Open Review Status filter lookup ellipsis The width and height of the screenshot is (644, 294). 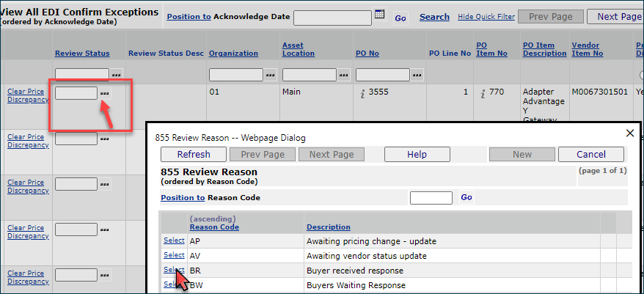[x=116, y=74]
